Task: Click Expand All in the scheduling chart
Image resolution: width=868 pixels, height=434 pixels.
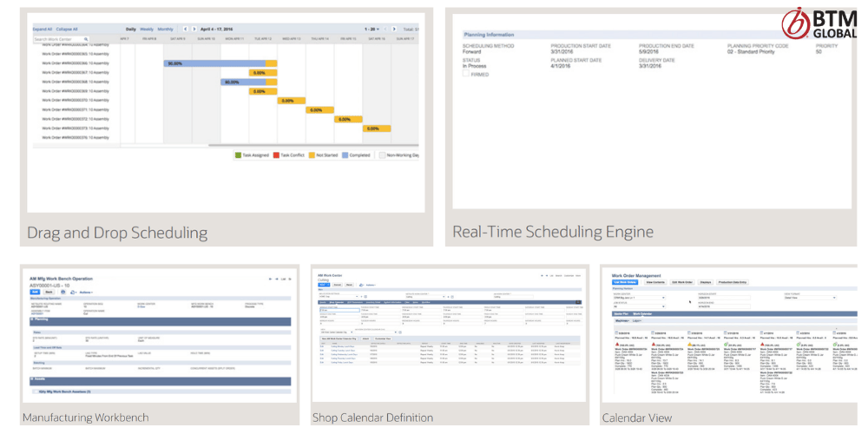Action: coord(42,29)
